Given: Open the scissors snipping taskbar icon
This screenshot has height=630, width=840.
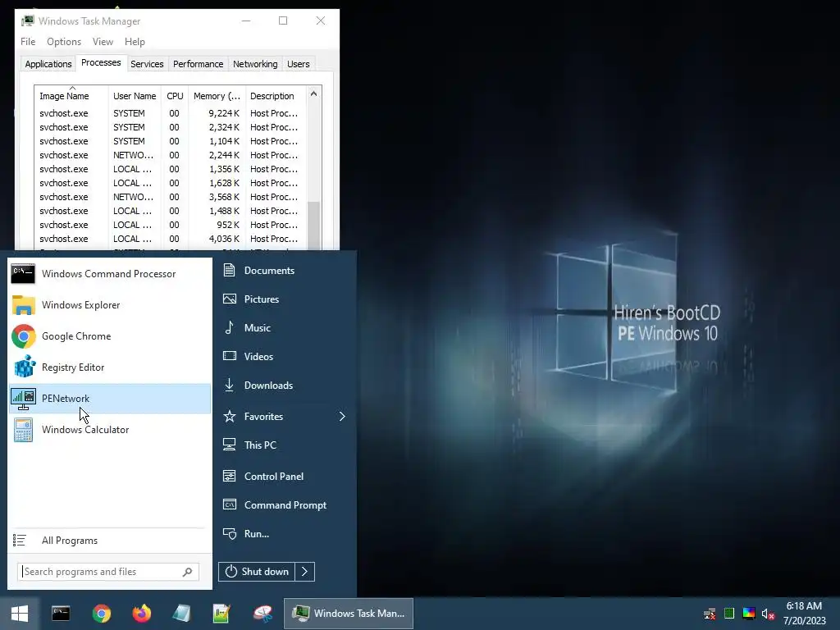Looking at the screenshot, I should (262, 614).
